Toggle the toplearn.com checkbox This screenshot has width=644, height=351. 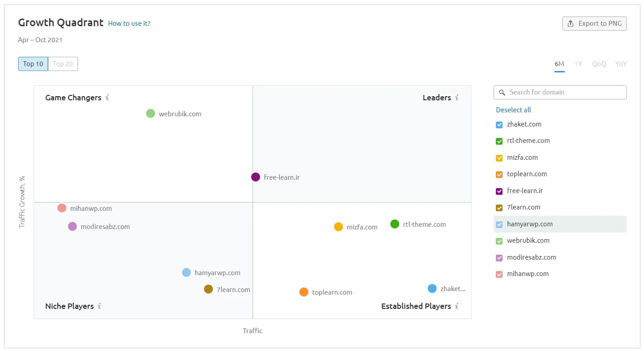[499, 174]
